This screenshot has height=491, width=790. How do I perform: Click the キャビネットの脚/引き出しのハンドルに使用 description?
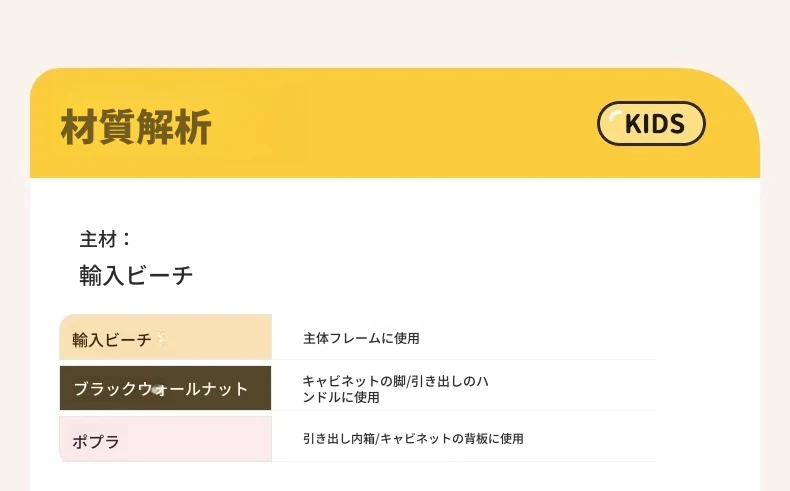tap(394, 389)
